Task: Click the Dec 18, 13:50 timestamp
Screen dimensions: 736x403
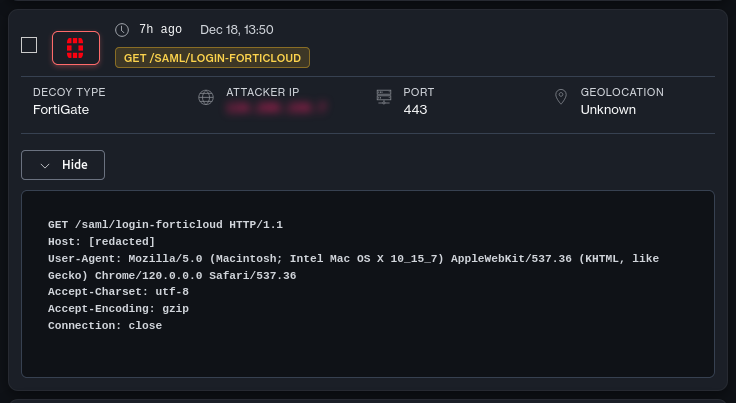Action: click(x=237, y=30)
